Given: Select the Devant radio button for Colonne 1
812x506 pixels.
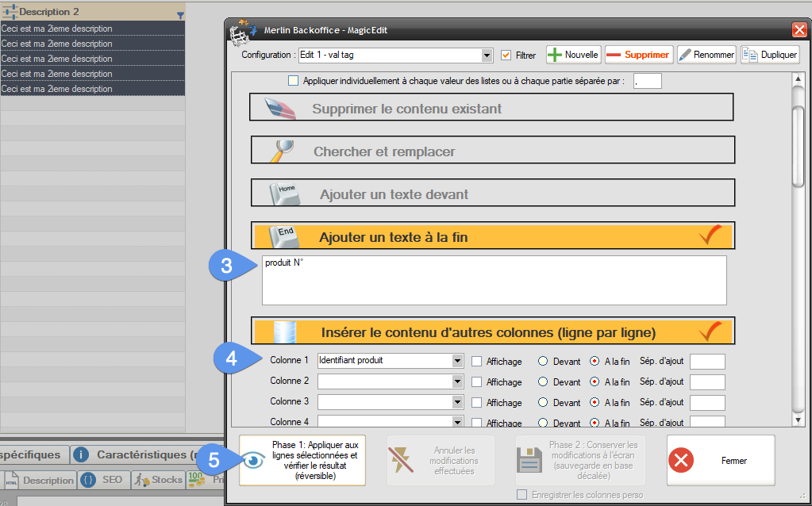Looking at the screenshot, I should (543, 361).
